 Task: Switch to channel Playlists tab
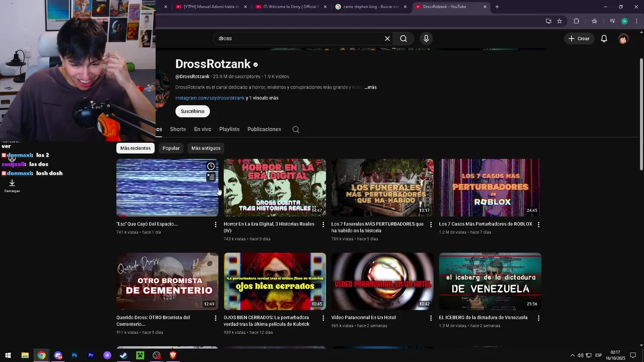point(229,129)
